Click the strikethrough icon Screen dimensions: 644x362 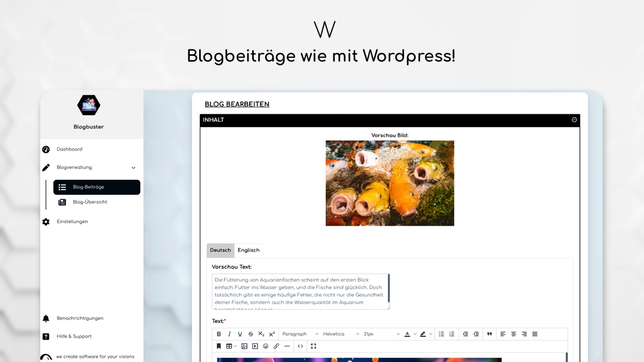[250, 334]
